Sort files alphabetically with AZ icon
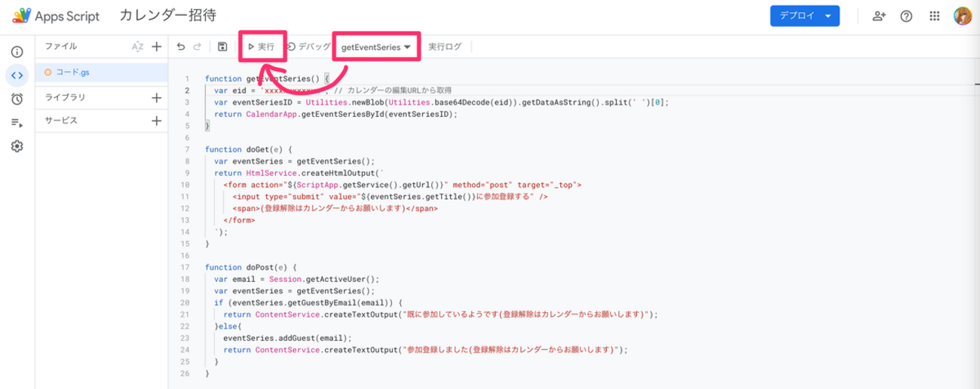 (137, 47)
